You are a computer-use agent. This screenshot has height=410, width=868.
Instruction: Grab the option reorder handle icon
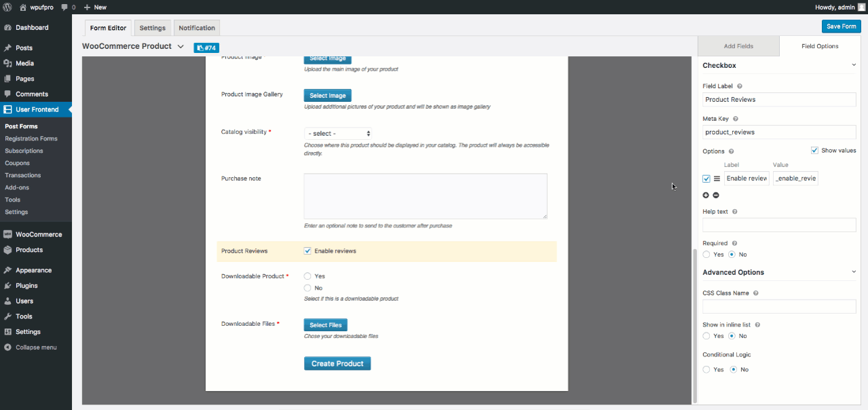[x=717, y=179]
